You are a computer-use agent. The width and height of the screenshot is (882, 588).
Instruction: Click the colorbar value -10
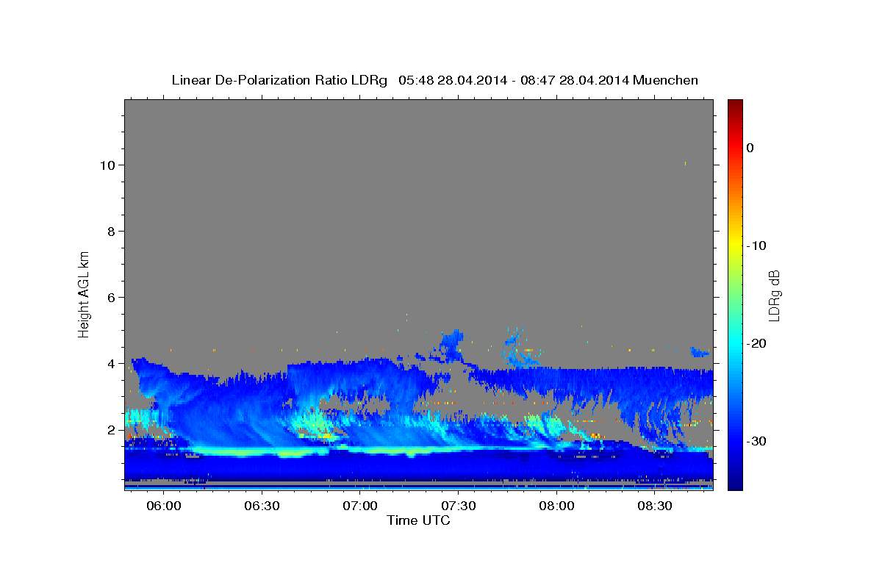(x=756, y=245)
